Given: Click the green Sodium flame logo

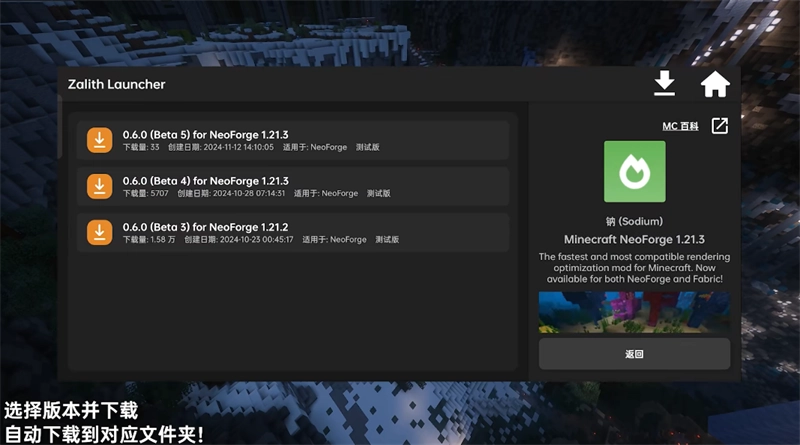Looking at the screenshot, I should pyautogui.click(x=635, y=172).
